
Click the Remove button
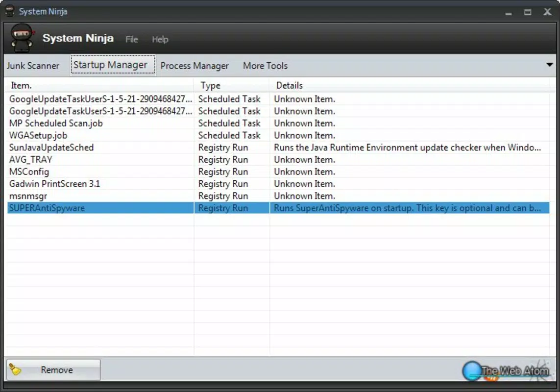point(53,370)
